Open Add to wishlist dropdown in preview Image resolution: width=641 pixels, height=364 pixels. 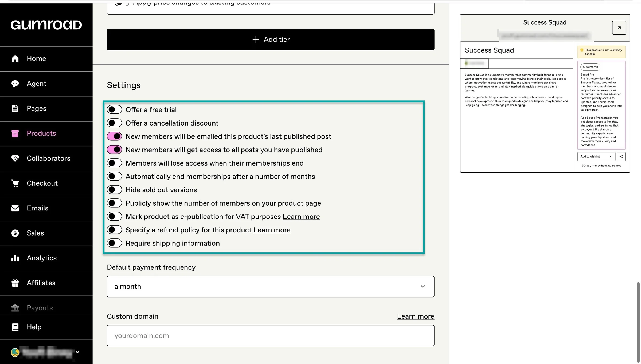(596, 156)
